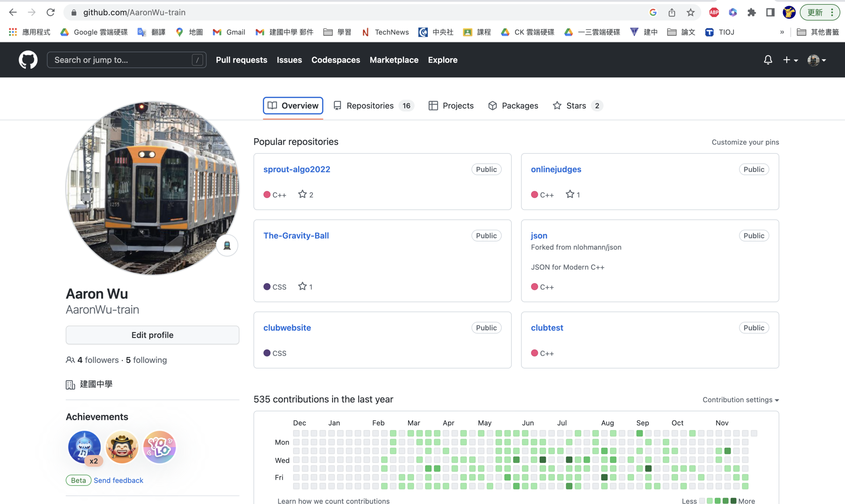845x504 pixels.
Task: Open the 建中 bookmark
Action: (644, 32)
